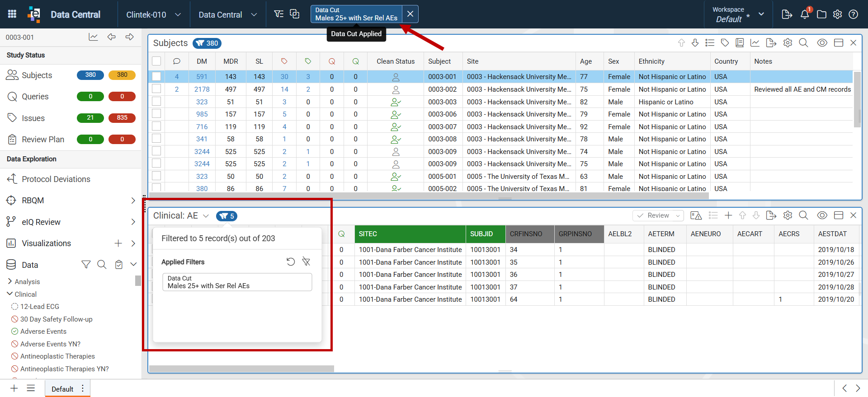
Task: Open the Review dropdown in AE panel
Action: pos(658,215)
